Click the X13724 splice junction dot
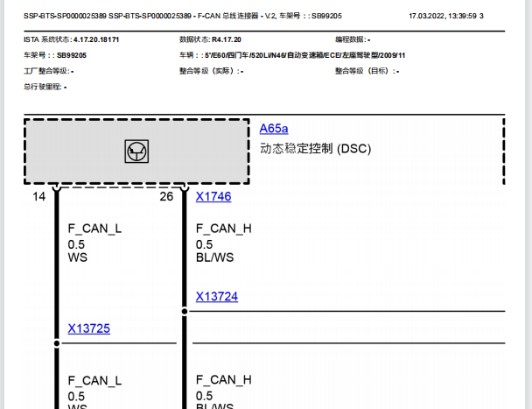The image size is (532, 409). 185,311
